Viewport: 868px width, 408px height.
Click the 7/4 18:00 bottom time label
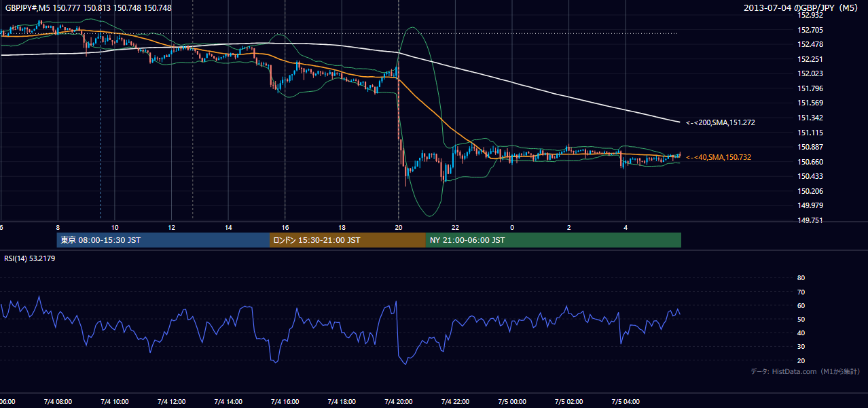342,402
